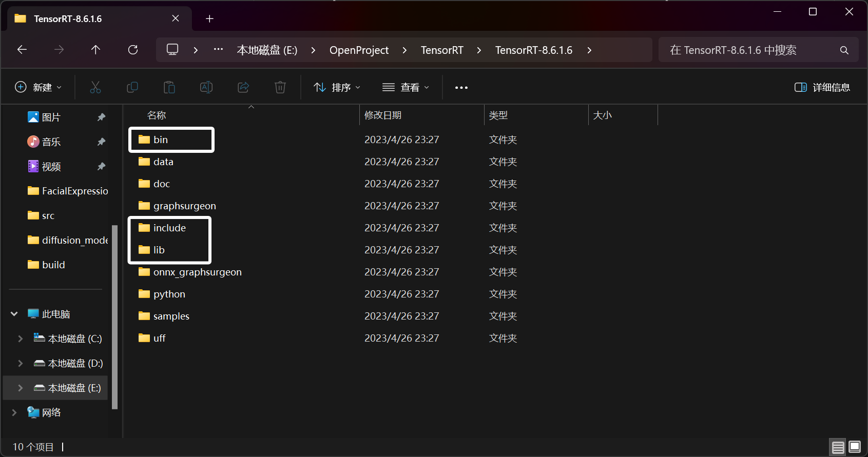Switch to large thumbnails view icon
Viewport: 868px width, 457px height.
(x=855, y=447)
